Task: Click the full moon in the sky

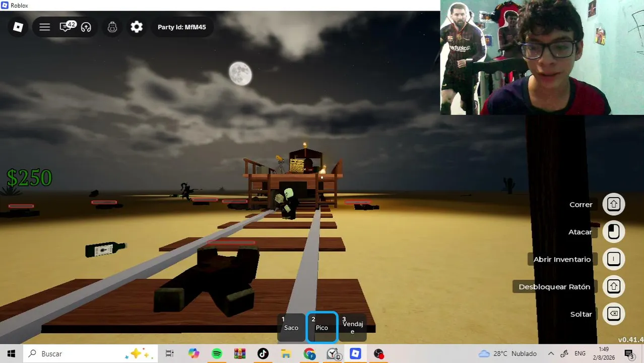Action: [240, 74]
